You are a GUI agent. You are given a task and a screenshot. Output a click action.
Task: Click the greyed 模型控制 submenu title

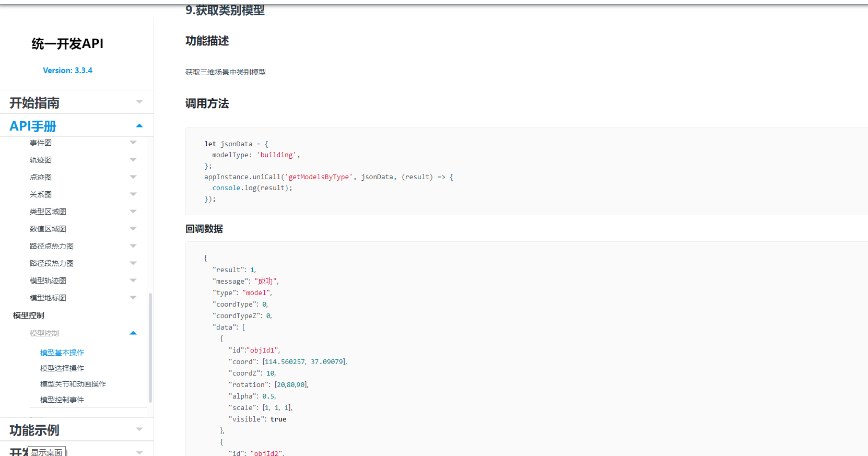click(x=44, y=333)
